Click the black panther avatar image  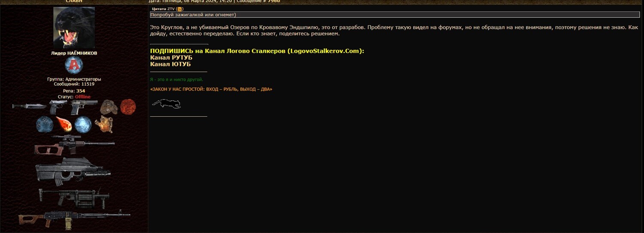(74, 28)
